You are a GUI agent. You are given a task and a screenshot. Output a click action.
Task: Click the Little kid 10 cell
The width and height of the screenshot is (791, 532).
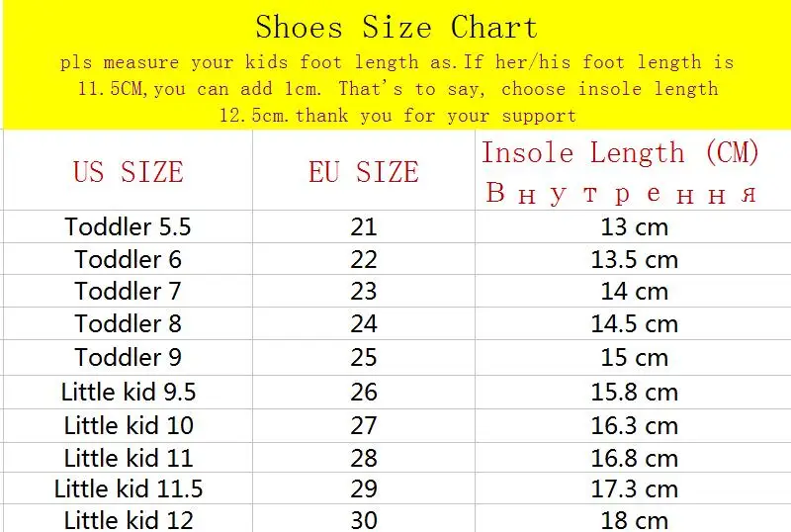129,425
